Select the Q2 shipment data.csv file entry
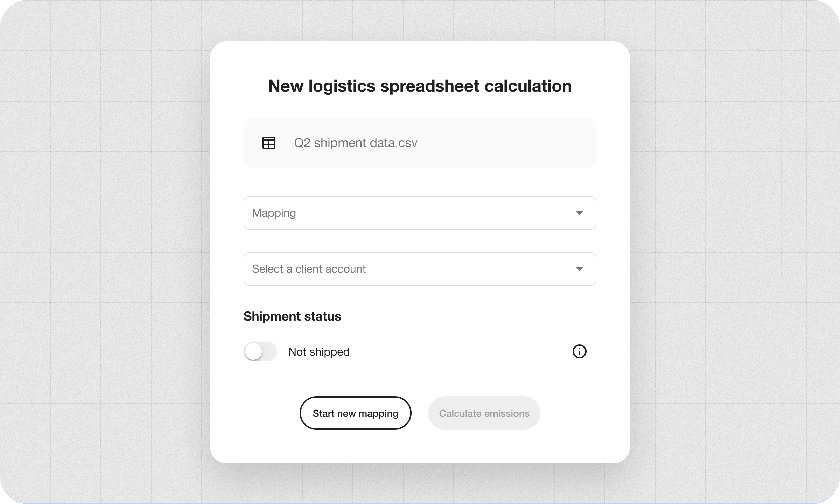840x504 pixels. click(x=420, y=142)
